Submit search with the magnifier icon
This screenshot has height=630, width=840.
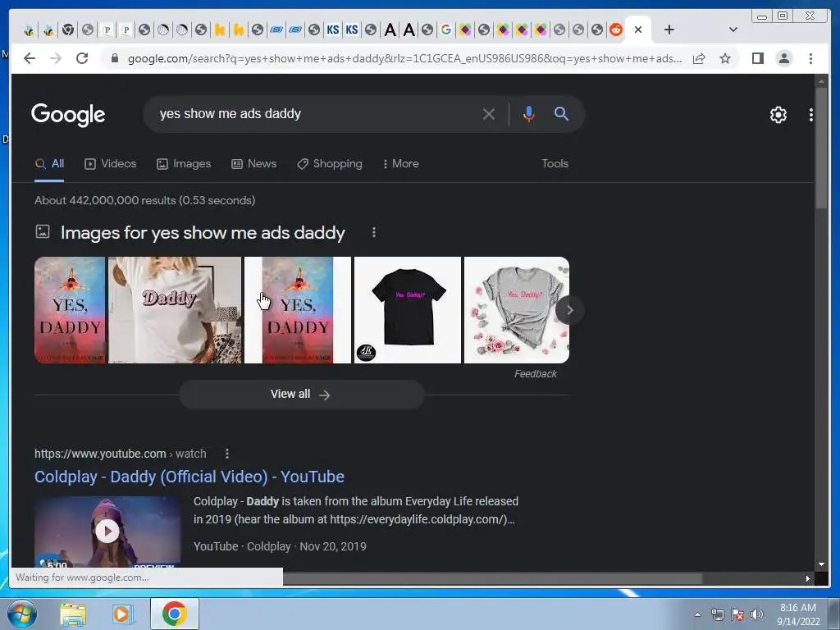pyautogui.click(x=561, y=113)
